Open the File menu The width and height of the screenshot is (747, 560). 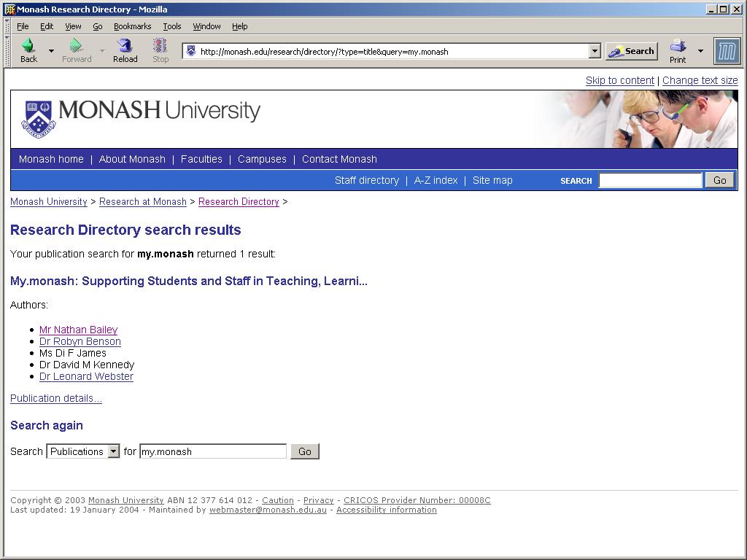(x=23, y=26)
